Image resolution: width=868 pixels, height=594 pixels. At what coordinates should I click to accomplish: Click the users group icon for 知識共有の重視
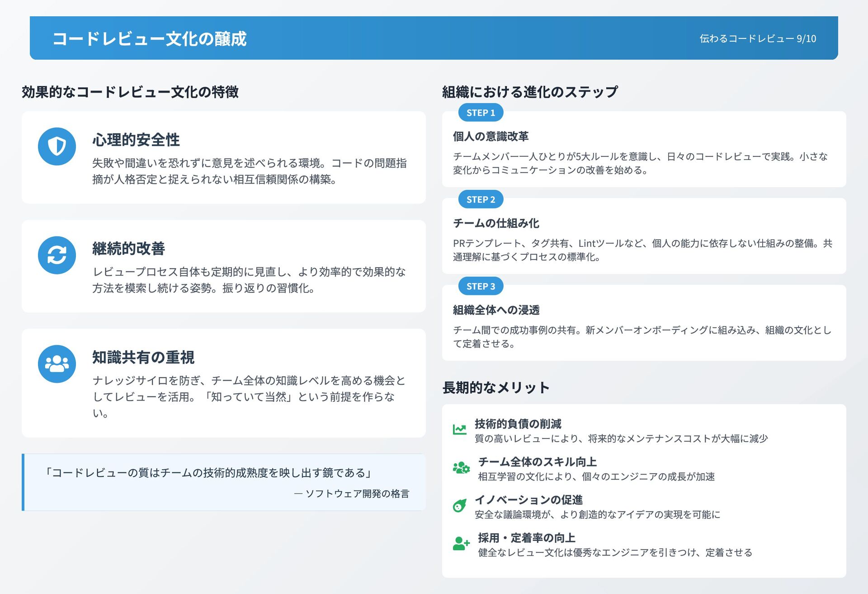click(x=57, y=364)
